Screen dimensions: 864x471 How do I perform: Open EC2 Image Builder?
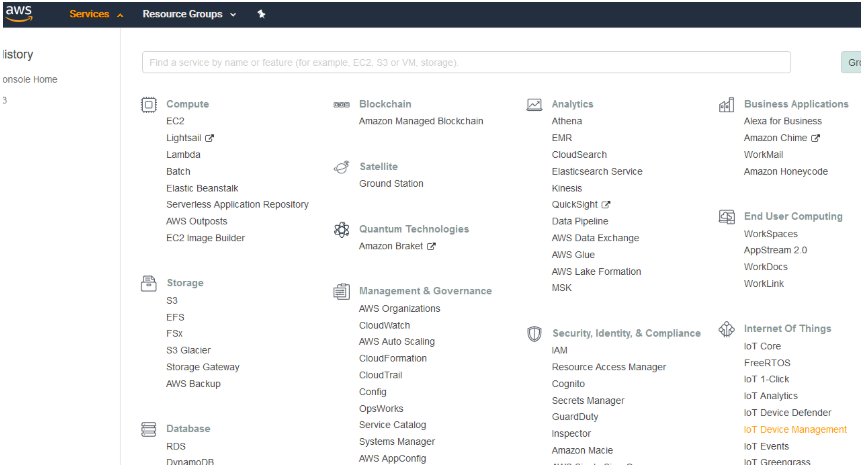pos(206,238)
